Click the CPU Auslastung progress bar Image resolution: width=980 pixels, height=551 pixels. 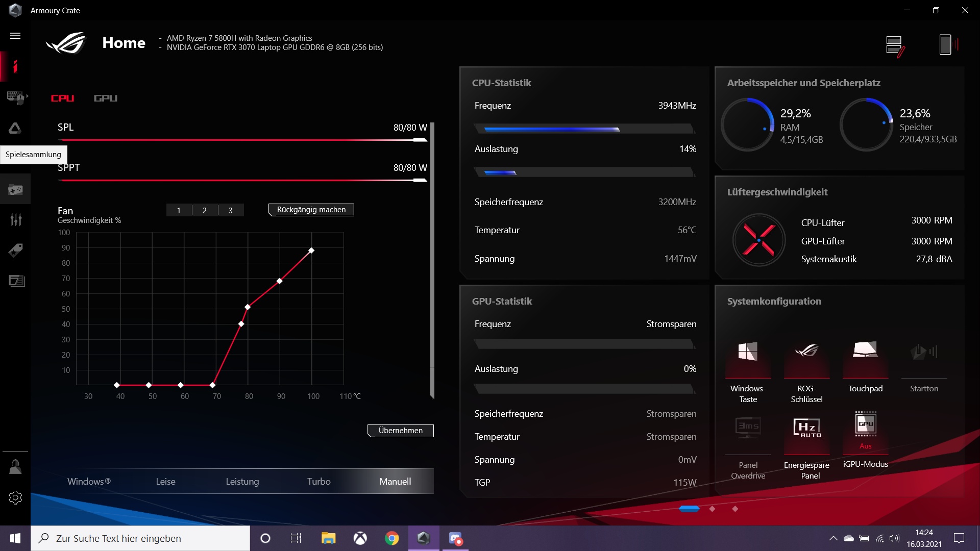click(584, 172)
